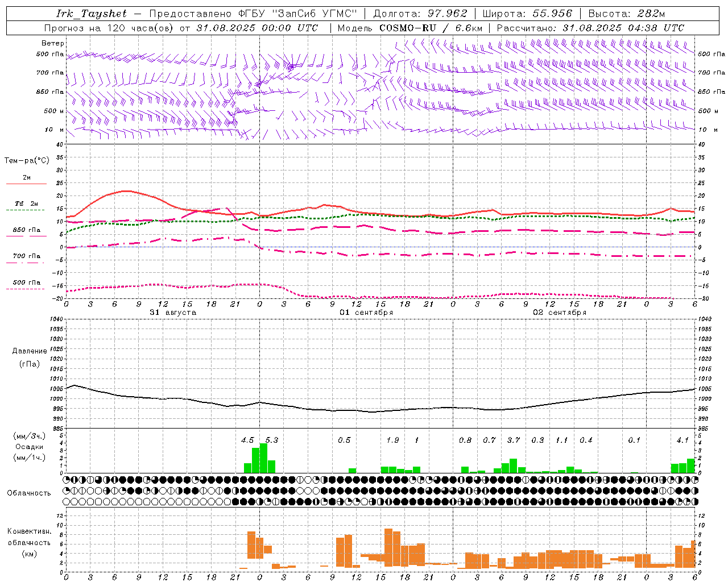Click the precipitation value 0.5
The width and height of the screenshot is (728, 582).
(x=344, y=440)
